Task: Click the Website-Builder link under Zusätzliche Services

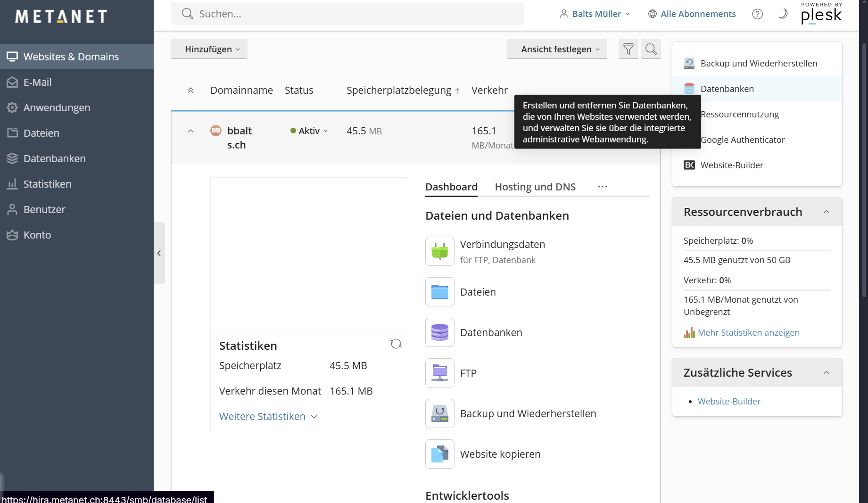Action: [x=729, y=402]
